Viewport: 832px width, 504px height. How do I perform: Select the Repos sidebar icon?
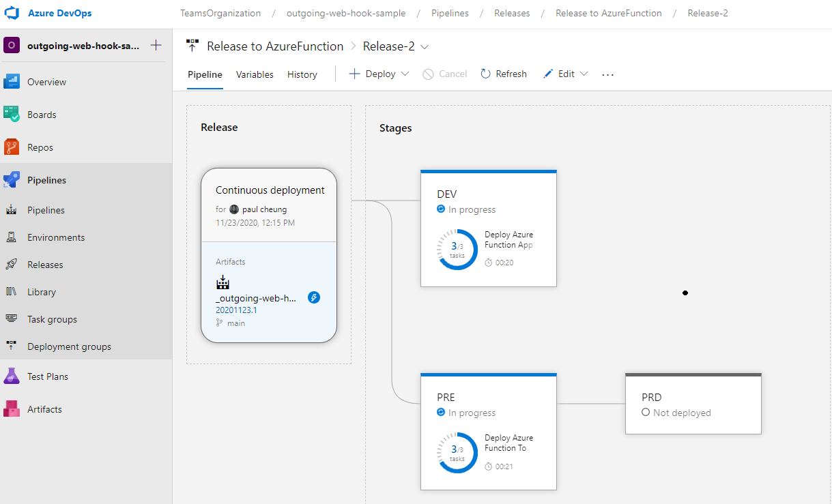[x=14, y=147]
